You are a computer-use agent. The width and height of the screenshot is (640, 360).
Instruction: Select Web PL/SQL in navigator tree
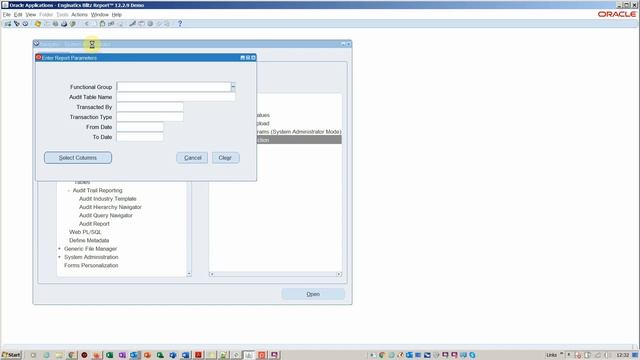[x=85, y=232]
